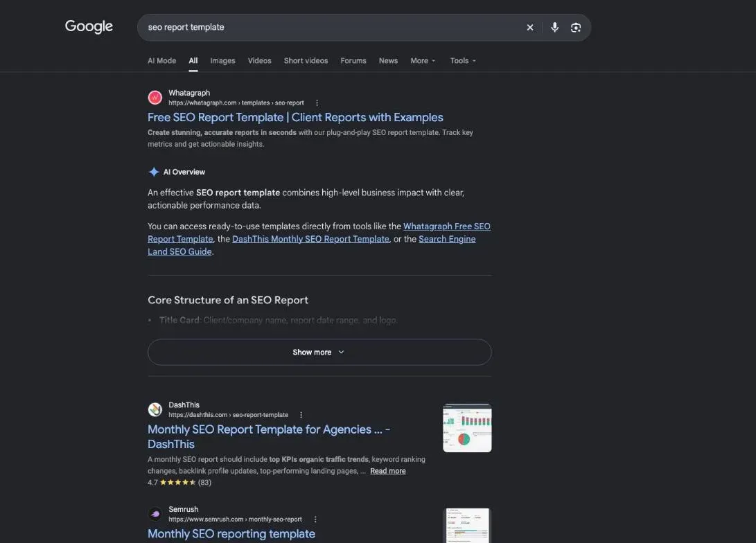Viewport: 756px width, 543px height.
Task: Click the Core Structure of an SEO Report heading
Action: [227, 300]
